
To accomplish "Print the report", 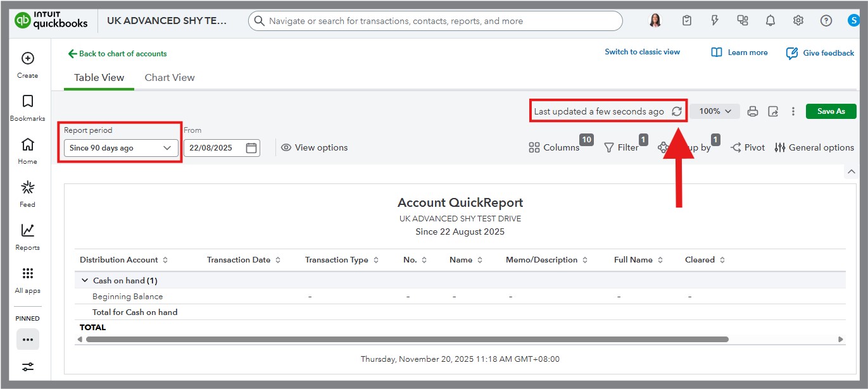I will point(753,111).
